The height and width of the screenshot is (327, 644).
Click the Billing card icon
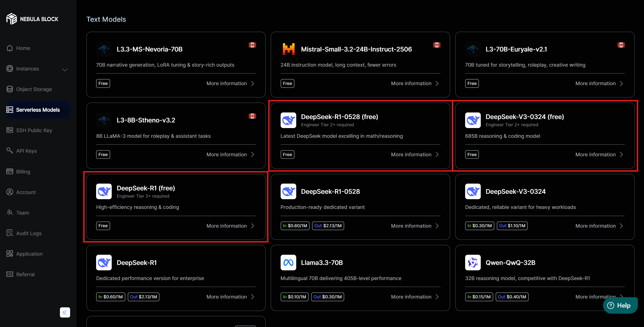point(10,171)
